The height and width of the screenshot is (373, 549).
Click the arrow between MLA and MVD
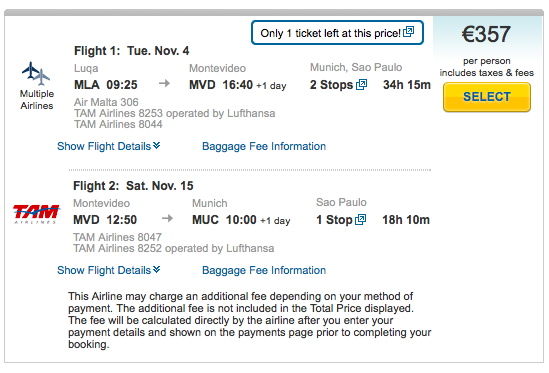(x=164, y=83)
